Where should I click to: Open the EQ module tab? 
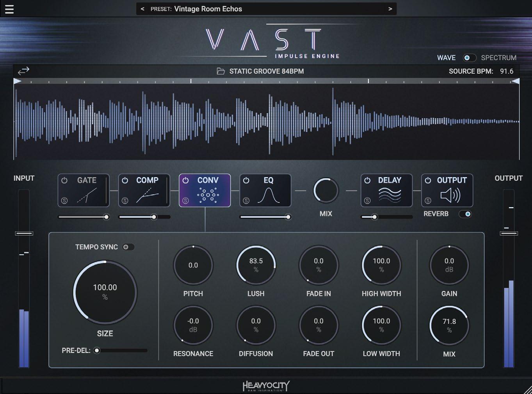(265, 190)
